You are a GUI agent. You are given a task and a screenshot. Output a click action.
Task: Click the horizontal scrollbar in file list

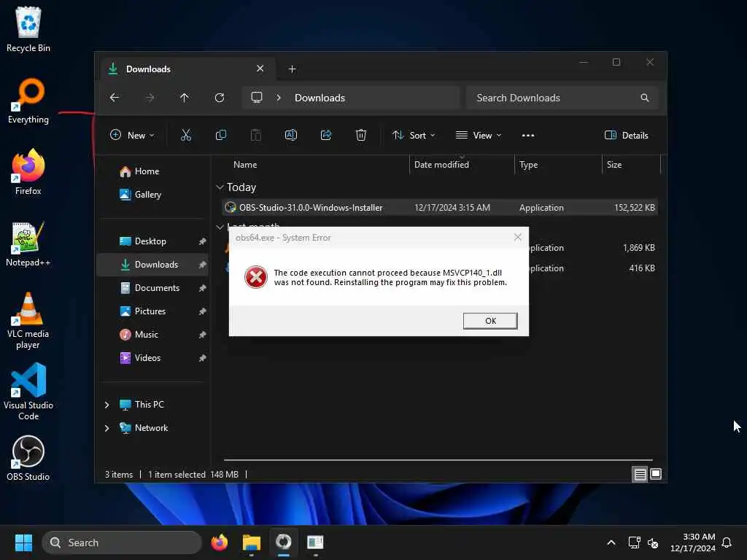click(438, 460)
